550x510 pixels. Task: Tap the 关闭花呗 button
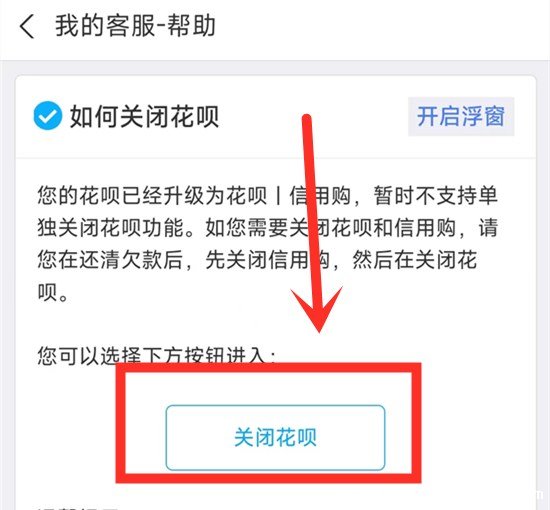275,437
